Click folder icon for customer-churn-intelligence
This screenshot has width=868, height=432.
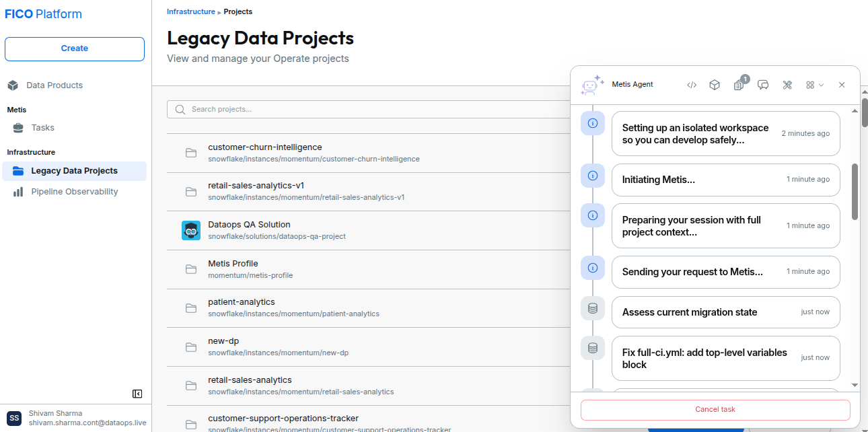pos(191,153)
